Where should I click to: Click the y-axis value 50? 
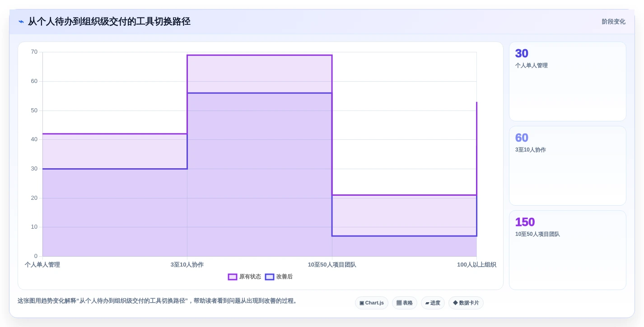[34, 111]
